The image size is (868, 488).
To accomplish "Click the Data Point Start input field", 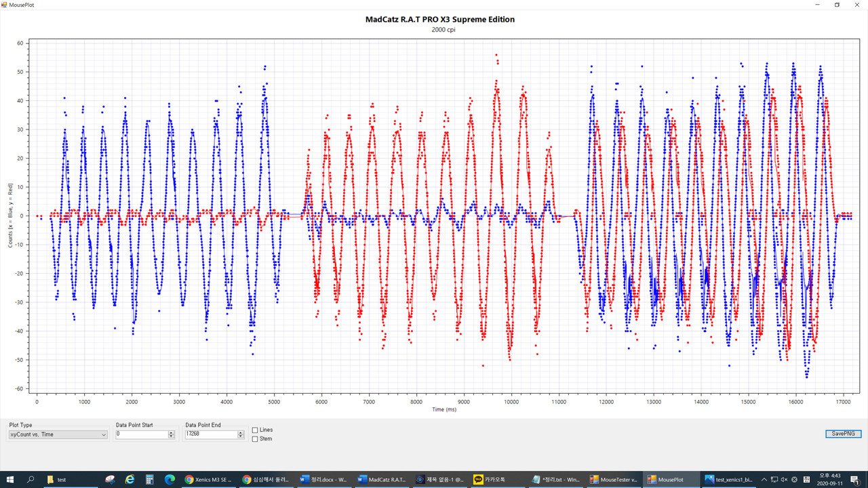I will click(141, 434).
